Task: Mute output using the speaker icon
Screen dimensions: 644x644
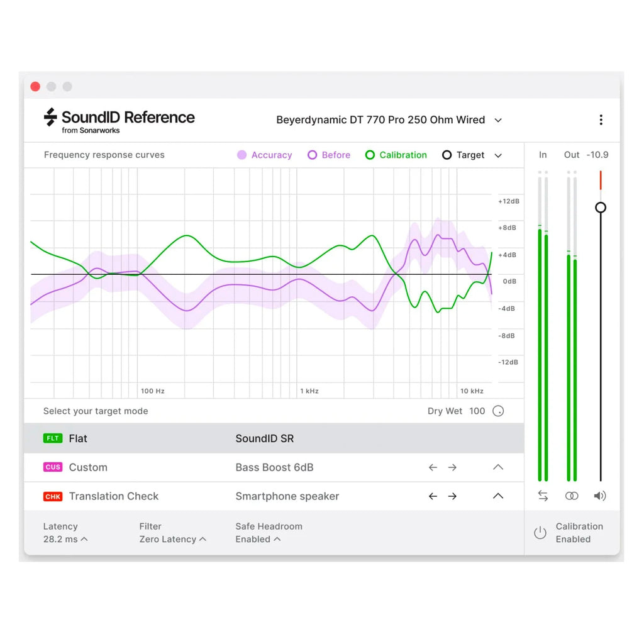Action: (x=599, y=496)
